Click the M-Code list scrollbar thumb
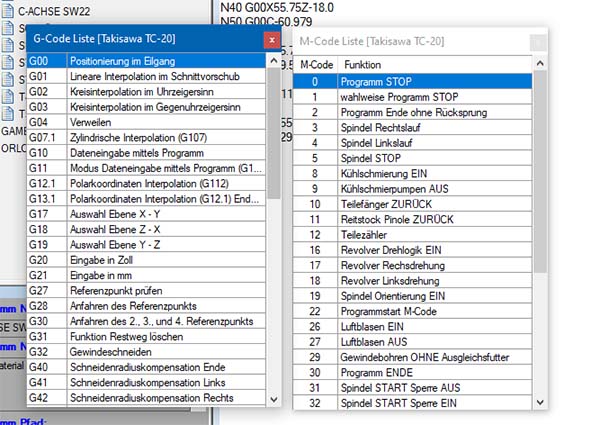Image resolution: width=600 pixels, height=425 pixels. coord(540,172)
